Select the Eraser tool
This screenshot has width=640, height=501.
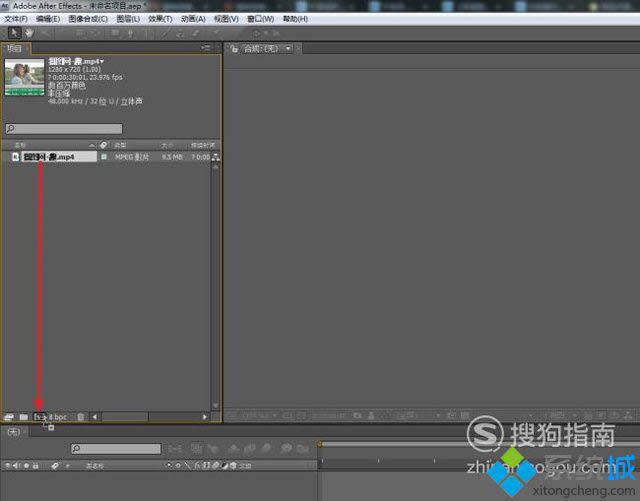[x=196, y=33]
